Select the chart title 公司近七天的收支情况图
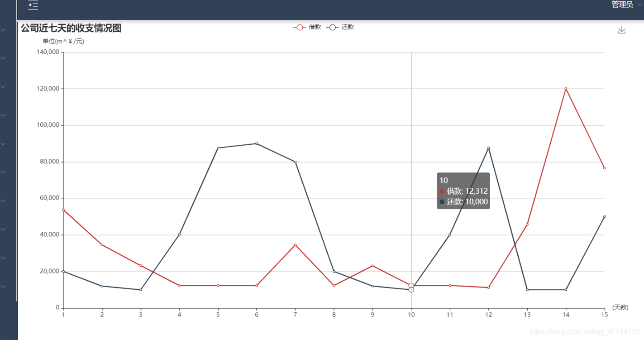Screen dimensions: 644x340 coord(71,28)
